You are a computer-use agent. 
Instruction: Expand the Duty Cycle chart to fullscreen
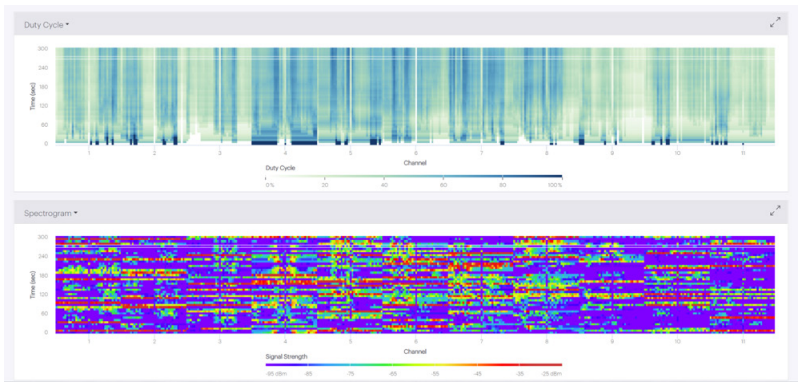(x=775, y=22)
